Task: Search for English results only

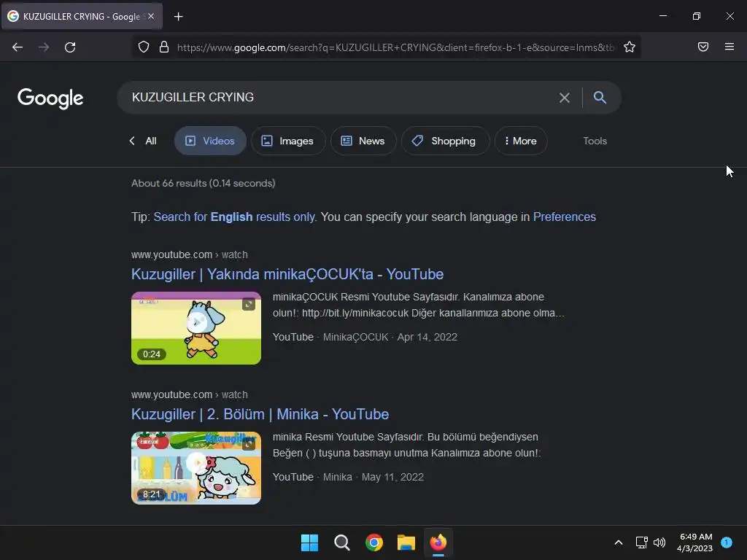Action: tap(234, 217)
